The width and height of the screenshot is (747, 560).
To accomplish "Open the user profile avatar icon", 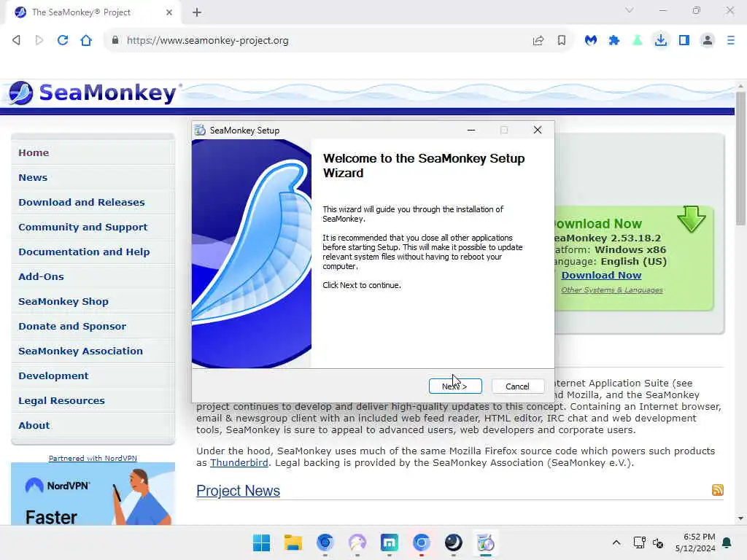I will coord(708,41).
